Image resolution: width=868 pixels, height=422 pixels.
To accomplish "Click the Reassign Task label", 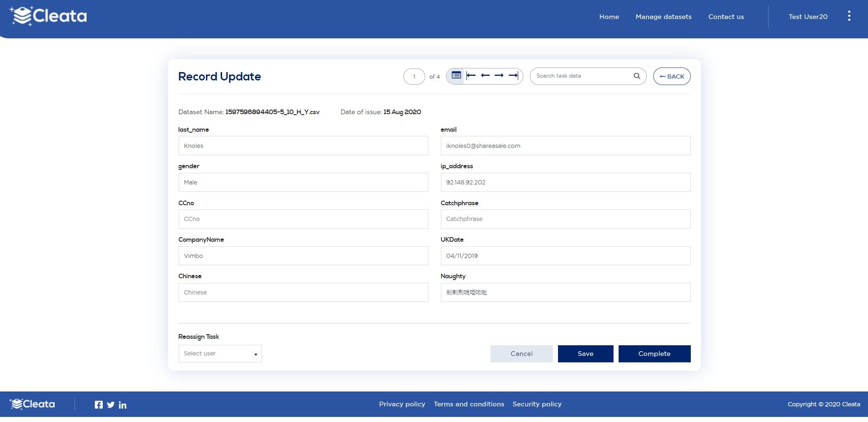I will [198, 336].
